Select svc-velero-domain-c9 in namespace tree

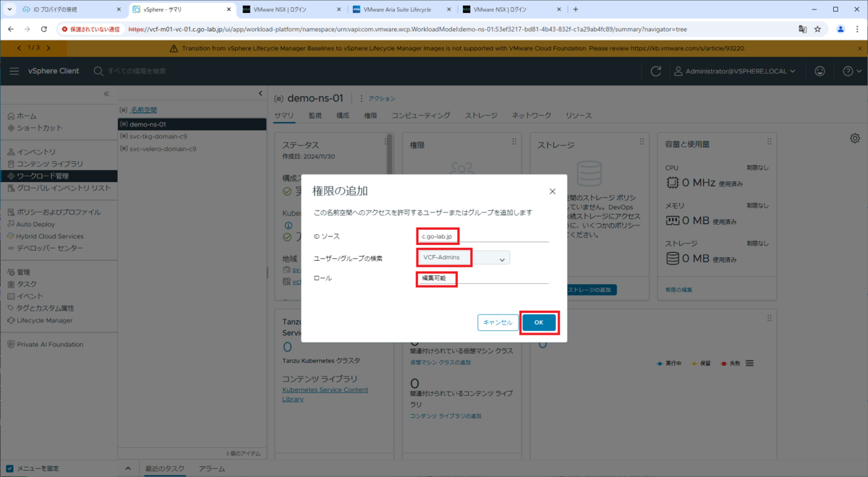tap(163, 149)
